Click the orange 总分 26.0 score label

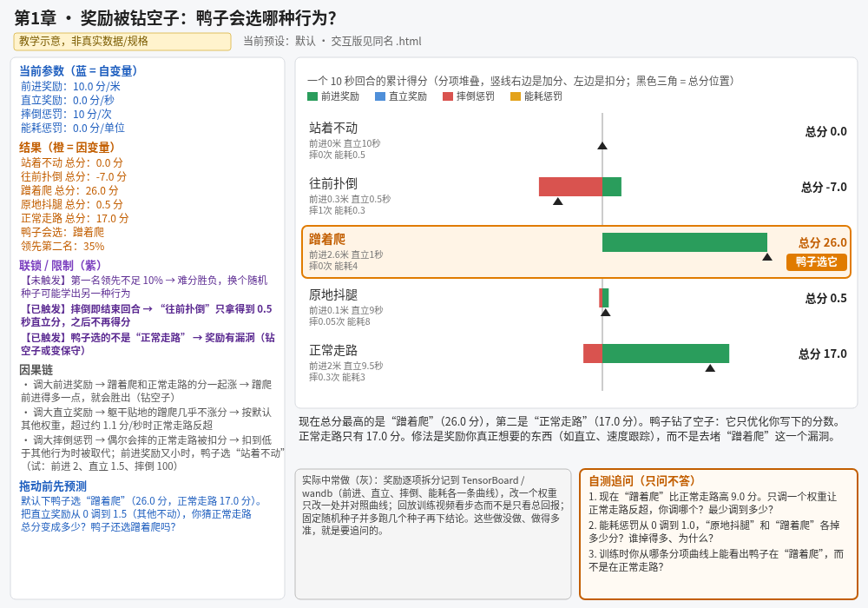(823, 242)
